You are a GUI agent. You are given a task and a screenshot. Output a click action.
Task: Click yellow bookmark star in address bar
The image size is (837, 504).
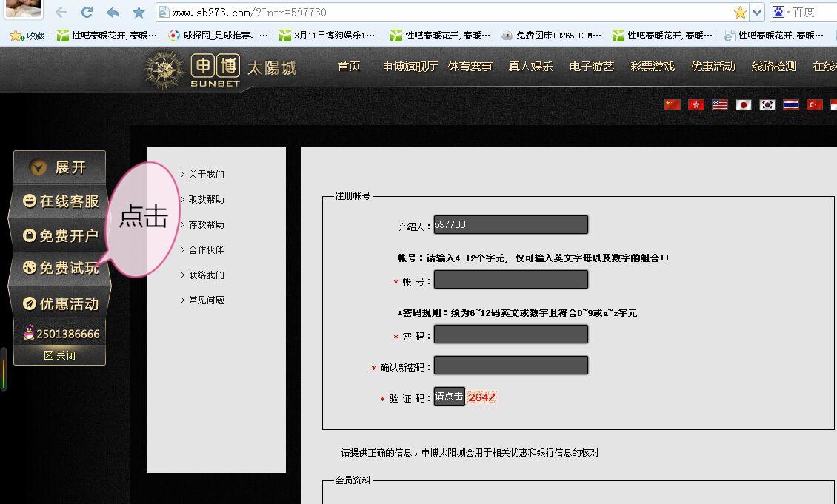tap(740, 13)
